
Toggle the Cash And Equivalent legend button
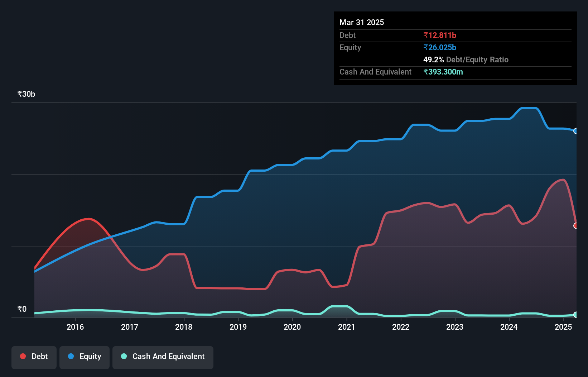163,357
